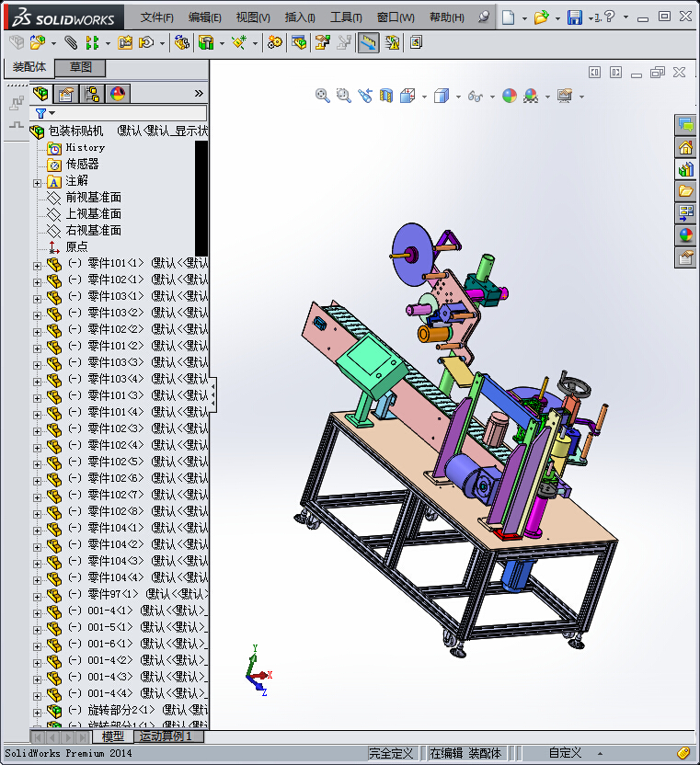This screenshot has width=700, height=765.
Task: Click the Zoom to Fit icon
Action: click(x=322, y=95)
